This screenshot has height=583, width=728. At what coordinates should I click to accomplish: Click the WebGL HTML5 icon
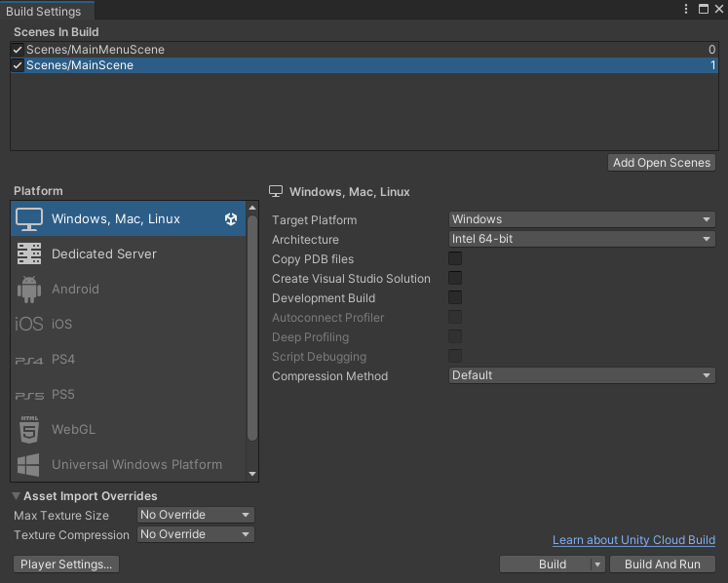click(x=29, y=430)
